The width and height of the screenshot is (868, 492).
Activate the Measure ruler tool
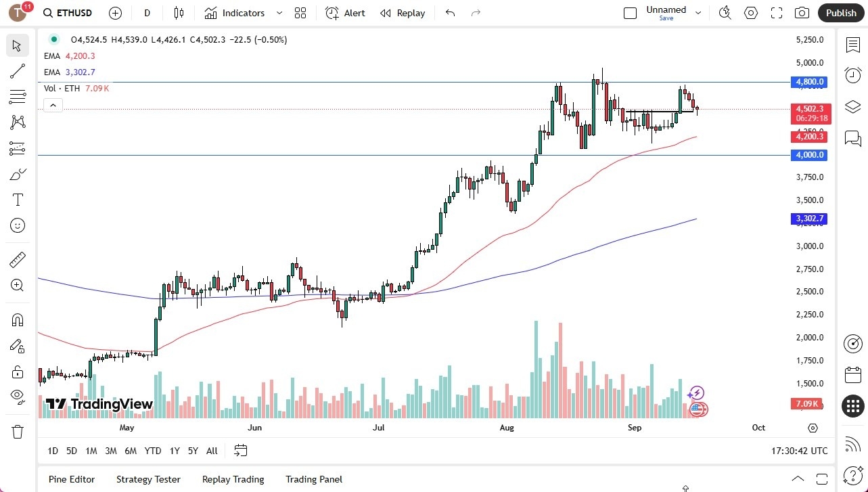click(17, 259)
